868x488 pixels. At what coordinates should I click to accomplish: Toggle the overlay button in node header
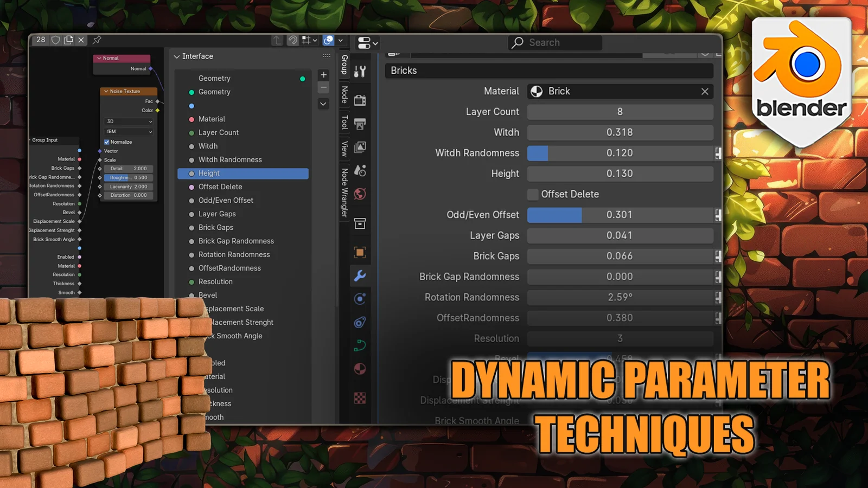click(328, 40)
